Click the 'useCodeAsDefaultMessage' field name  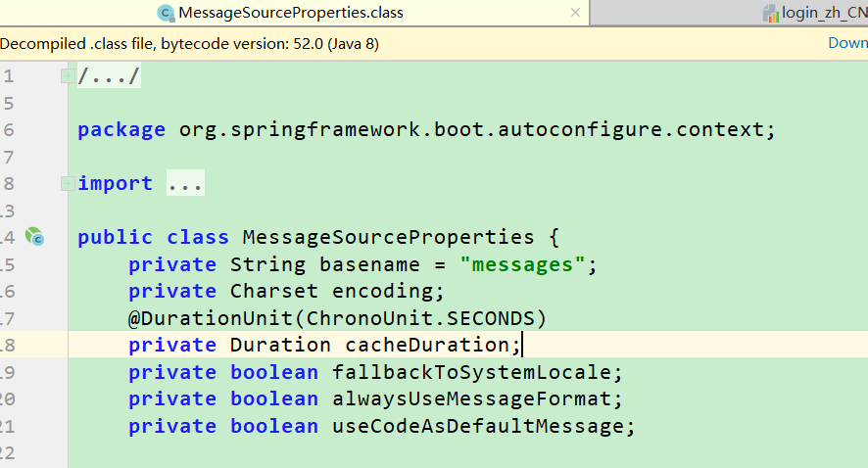click(x=478, y=426)
